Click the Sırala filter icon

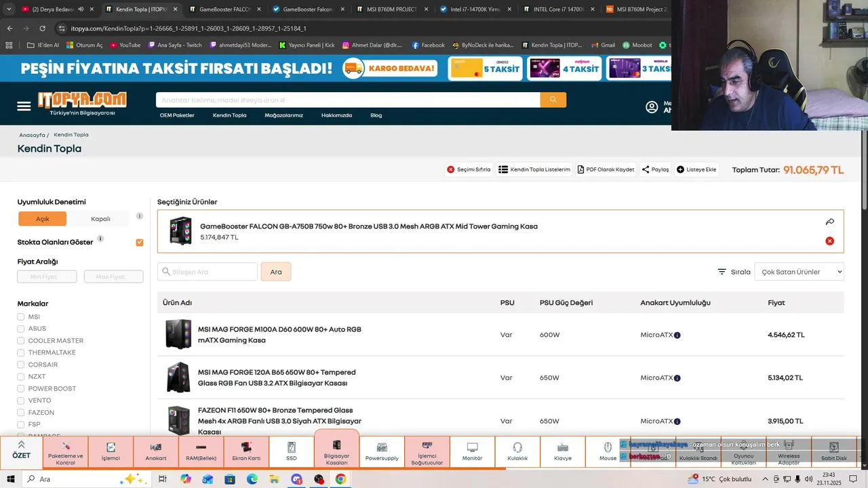[x=722, y=272]
